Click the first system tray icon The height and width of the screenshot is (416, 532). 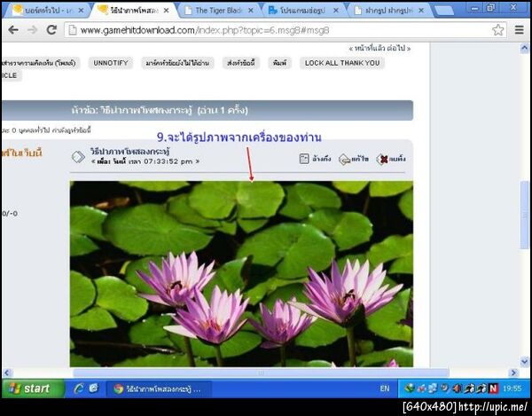pyautogui.click(x=409, y=389)
